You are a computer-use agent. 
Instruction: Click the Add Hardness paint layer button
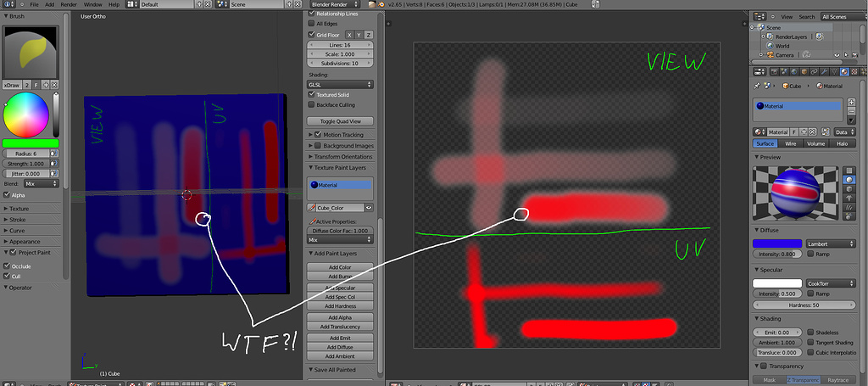pyautogui.click(x=340, y=305)
